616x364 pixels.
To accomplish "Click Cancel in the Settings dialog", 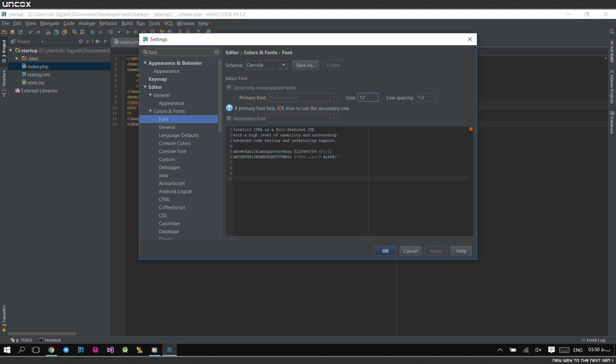I will click(410, 251).
